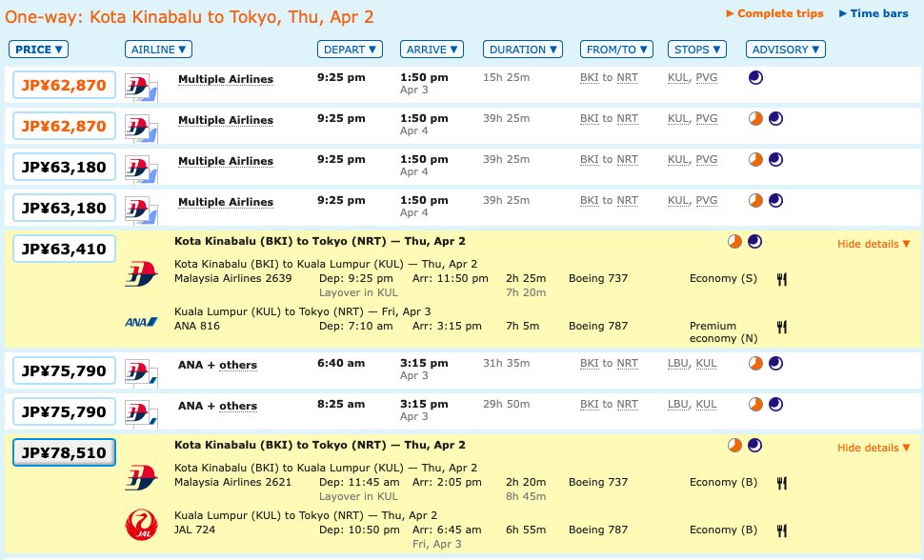Click moon advisory icon on 29h 50m flight
The width and height of the screenshot is (924, 560).
(775, 404)
